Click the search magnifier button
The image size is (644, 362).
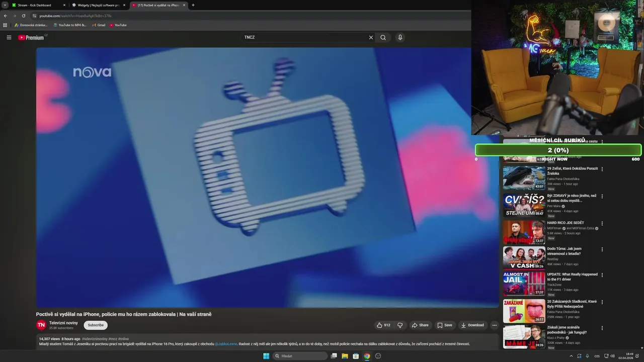(383, 37)
